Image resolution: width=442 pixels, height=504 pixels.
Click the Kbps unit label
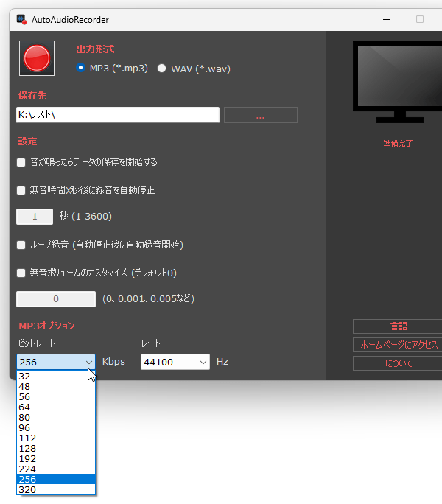click(x=113, y=362)
